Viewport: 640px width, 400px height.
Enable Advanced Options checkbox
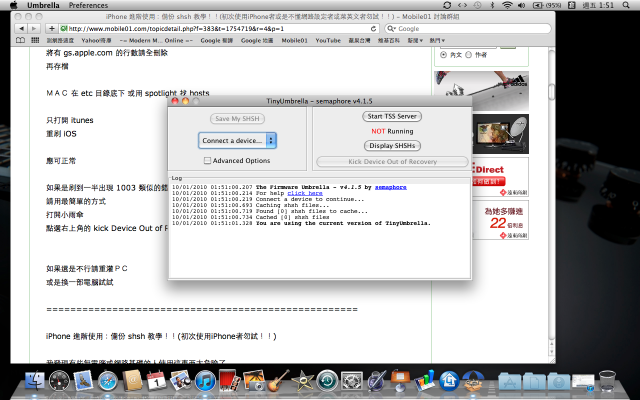click(x=207, y=161)
